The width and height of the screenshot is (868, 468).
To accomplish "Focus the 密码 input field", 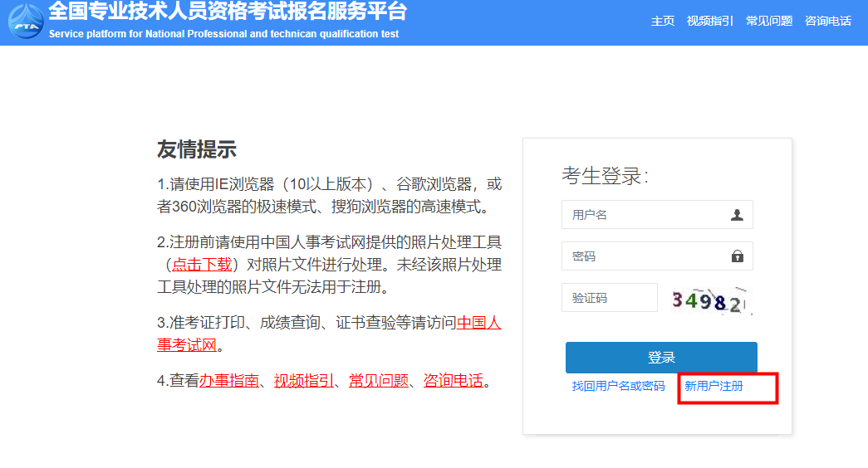I will point(644,256).
